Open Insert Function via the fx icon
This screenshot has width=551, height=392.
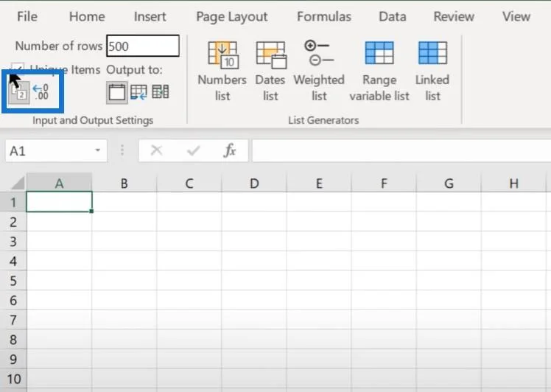tap(230, 150)
